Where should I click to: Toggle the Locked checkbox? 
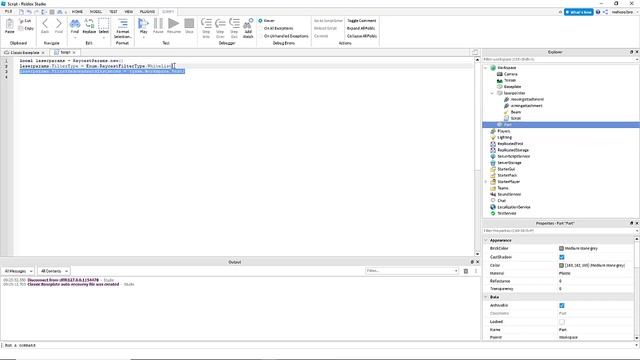[562, 322]
